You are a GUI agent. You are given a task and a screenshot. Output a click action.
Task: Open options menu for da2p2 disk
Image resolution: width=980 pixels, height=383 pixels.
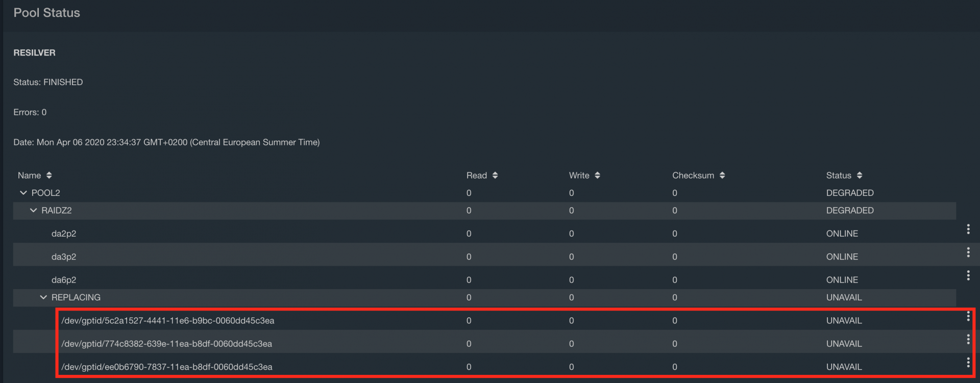[x=968, y=229]
